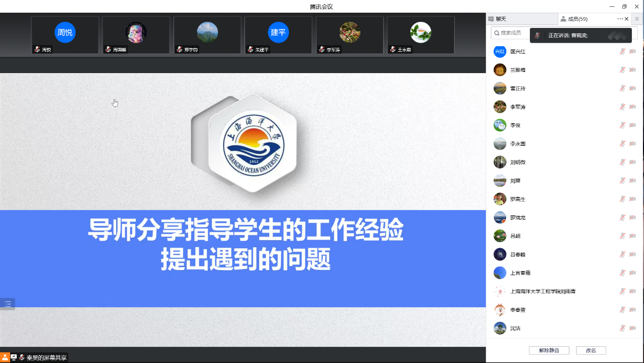644x363 pixels.
Task: Close the members panel with the X
Action: pos(627,19)
